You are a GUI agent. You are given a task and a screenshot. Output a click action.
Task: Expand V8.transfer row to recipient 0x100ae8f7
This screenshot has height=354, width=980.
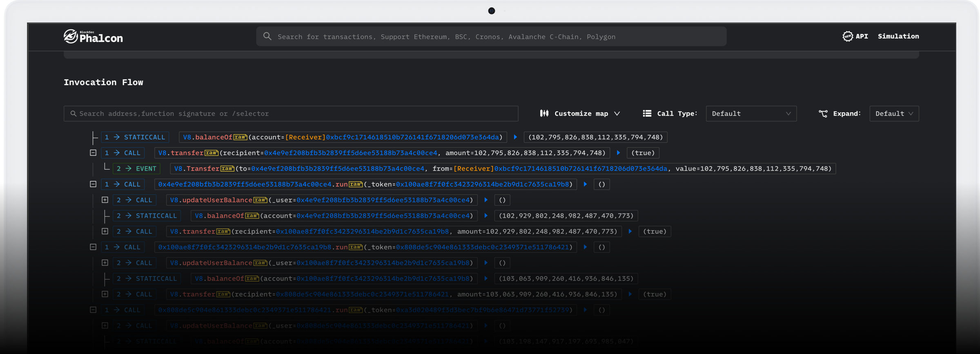(105, 231)
